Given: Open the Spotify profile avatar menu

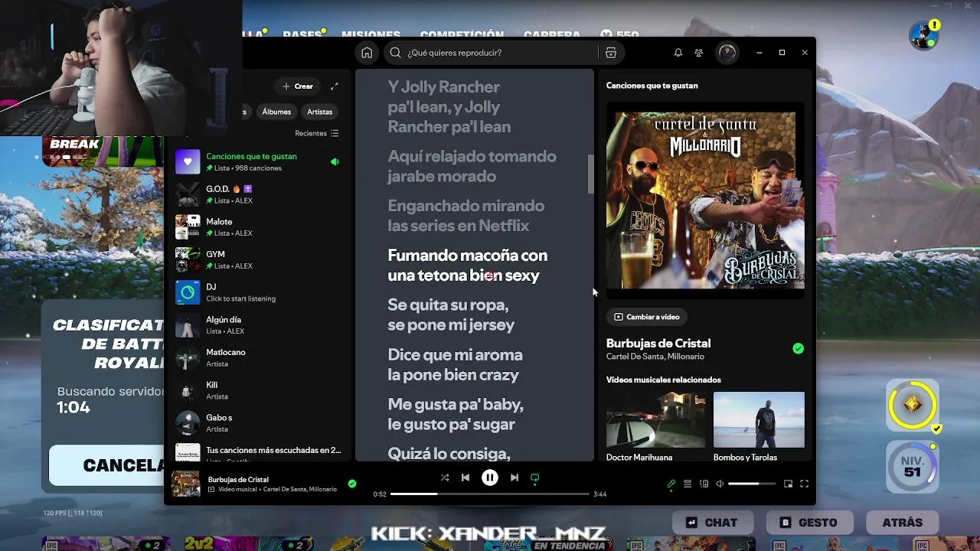Looking at the screenshot, I should [x=727, y=53].
